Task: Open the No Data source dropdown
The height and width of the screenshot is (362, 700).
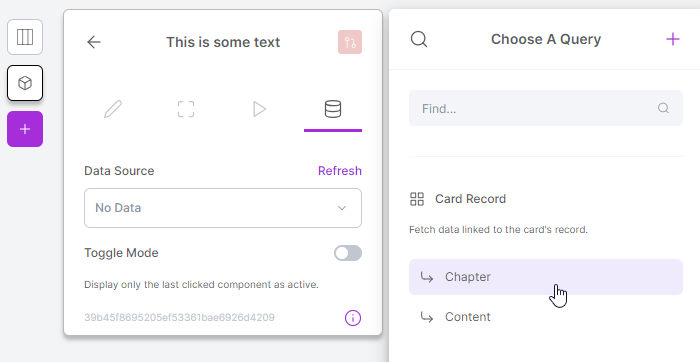Action: click(x=223, y=208)
